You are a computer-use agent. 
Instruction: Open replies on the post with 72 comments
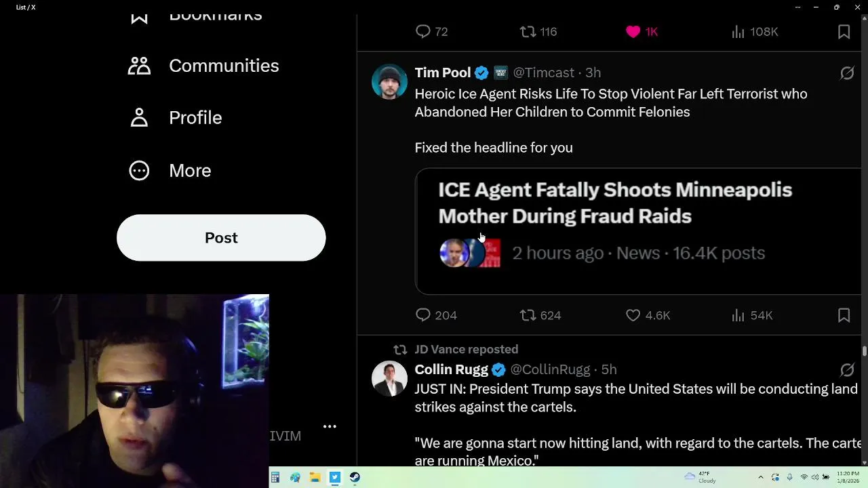point(431,32)
